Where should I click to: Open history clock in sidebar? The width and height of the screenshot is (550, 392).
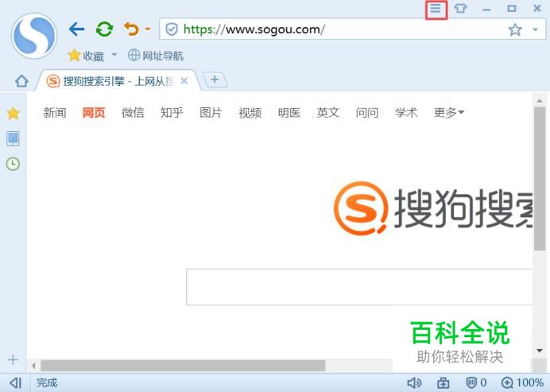(x=13, y=164)
